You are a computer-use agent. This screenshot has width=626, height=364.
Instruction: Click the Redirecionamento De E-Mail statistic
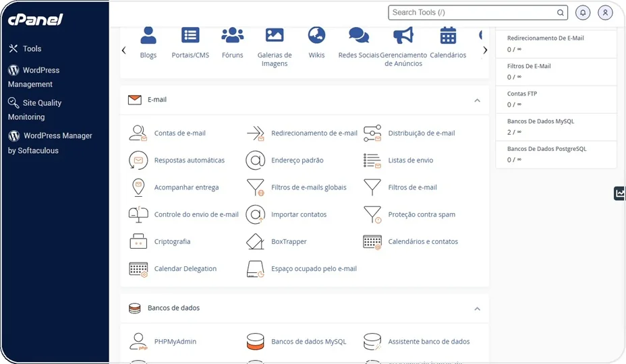556,44
